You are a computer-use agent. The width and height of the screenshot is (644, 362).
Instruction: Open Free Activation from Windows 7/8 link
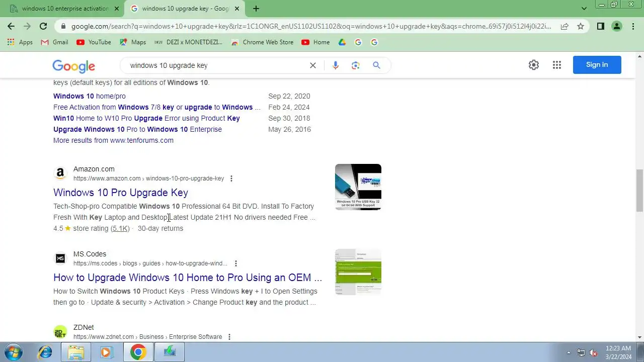(x=157, y=107)
